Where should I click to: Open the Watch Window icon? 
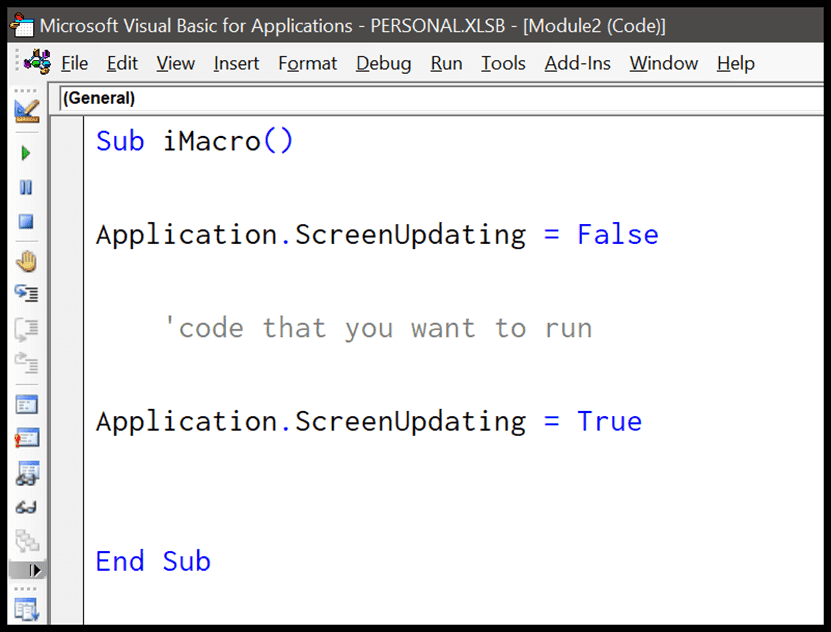click(x=26, y=472)
